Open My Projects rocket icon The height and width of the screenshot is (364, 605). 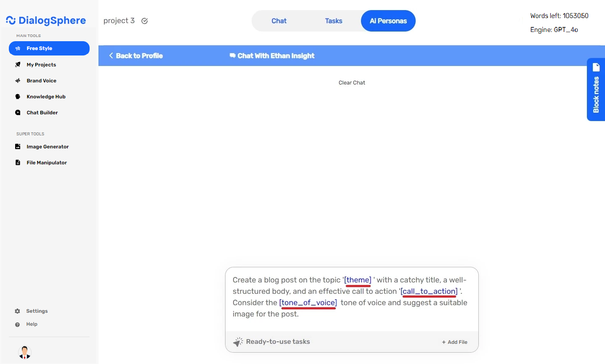click(18, 65)
